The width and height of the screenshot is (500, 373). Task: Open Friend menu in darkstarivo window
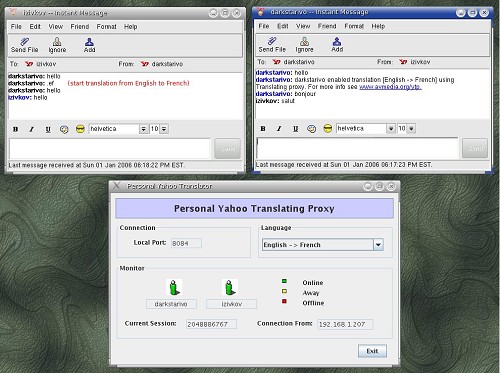click(x=327, y=26)
